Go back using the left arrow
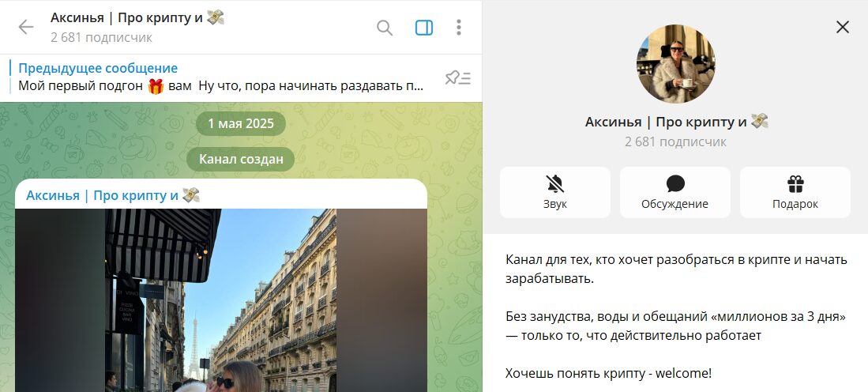The height and width of the screenshot is (392, 868). click(26, 28)
